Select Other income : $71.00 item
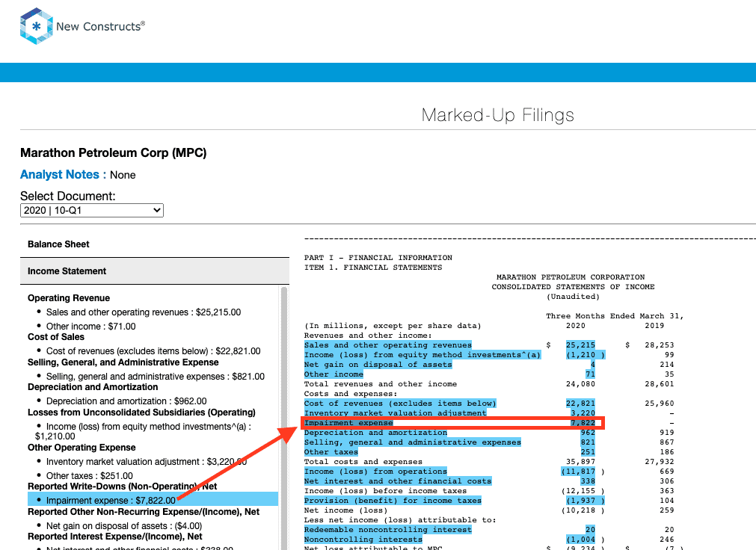Viewport: 756px width, 550px height. click(x=90, y=327)
